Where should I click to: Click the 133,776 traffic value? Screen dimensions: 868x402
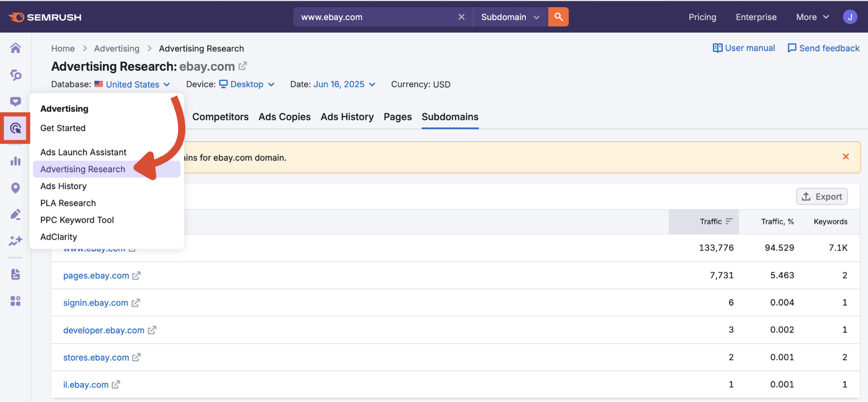pyautogui.click(x=716, y=248)
